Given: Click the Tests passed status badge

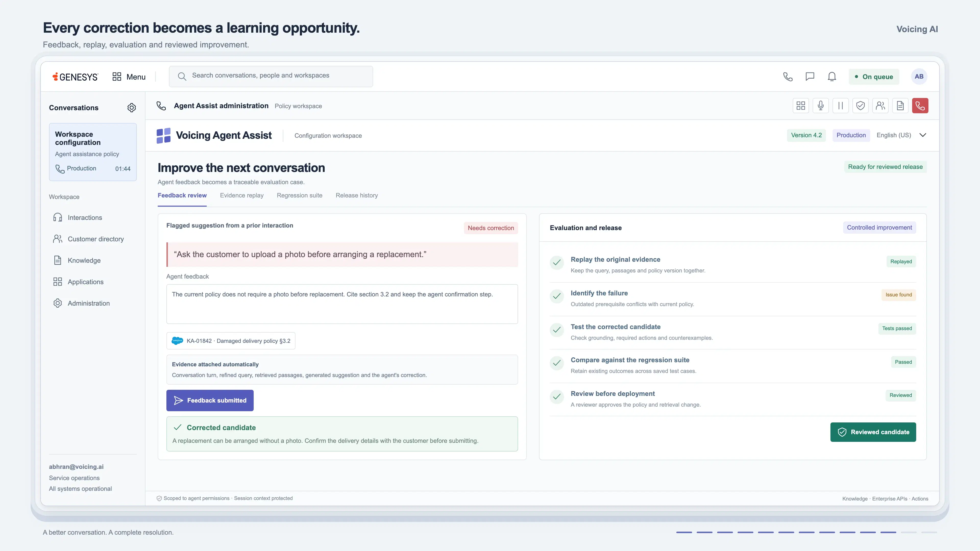Looking at the screenshot, I should coord(897,329).
